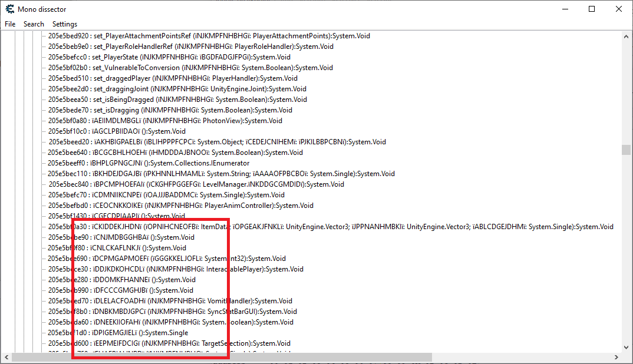
Task: Select the ïDLELACFOADHï VomitHandler method row
Action: [x=170, y=300]
